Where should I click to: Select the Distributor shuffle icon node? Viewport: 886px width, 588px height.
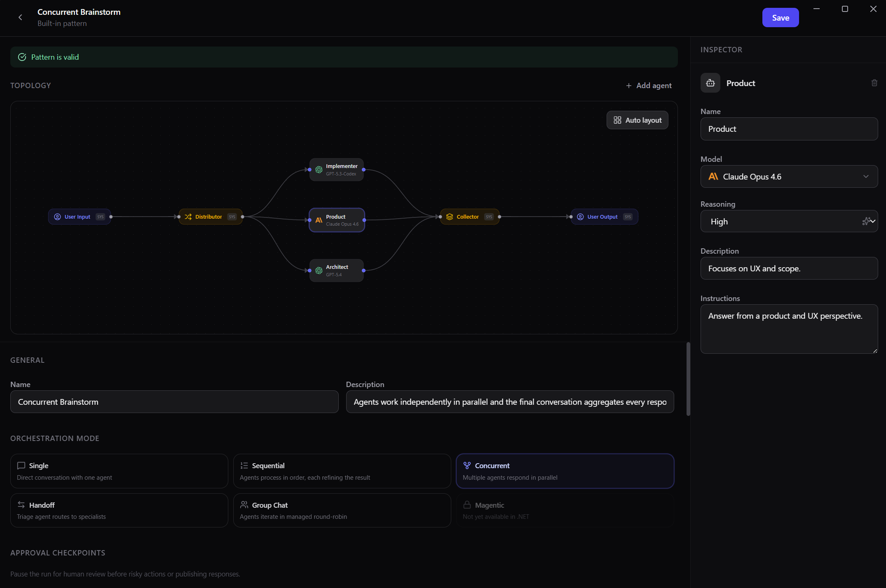(x=188, y=217)
